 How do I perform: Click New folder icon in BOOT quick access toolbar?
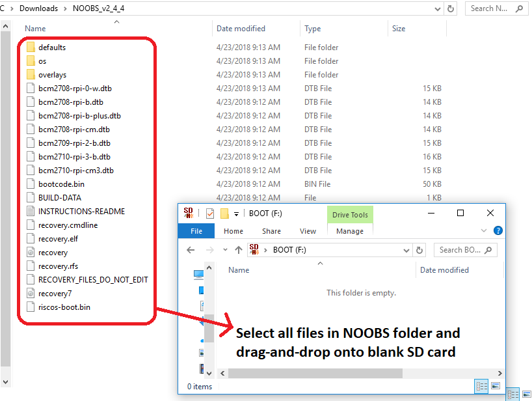click(x=224, y=214)
